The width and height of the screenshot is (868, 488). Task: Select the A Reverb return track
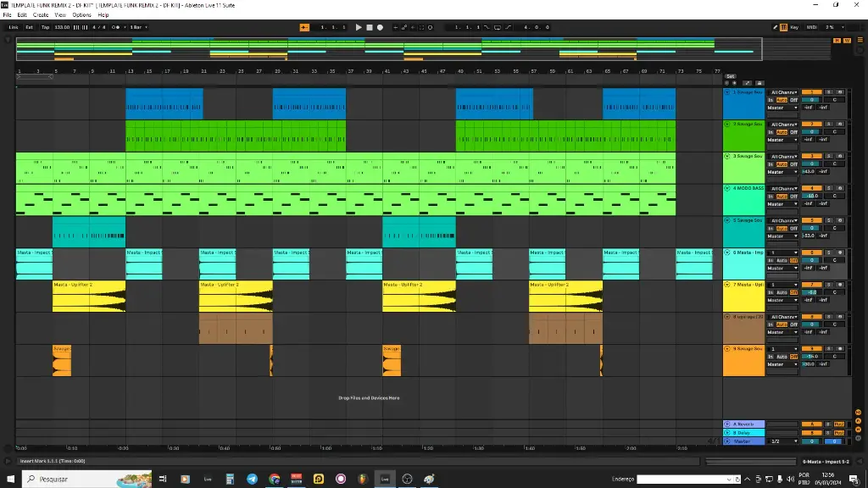pyautogui.click(x=744, y=424)
